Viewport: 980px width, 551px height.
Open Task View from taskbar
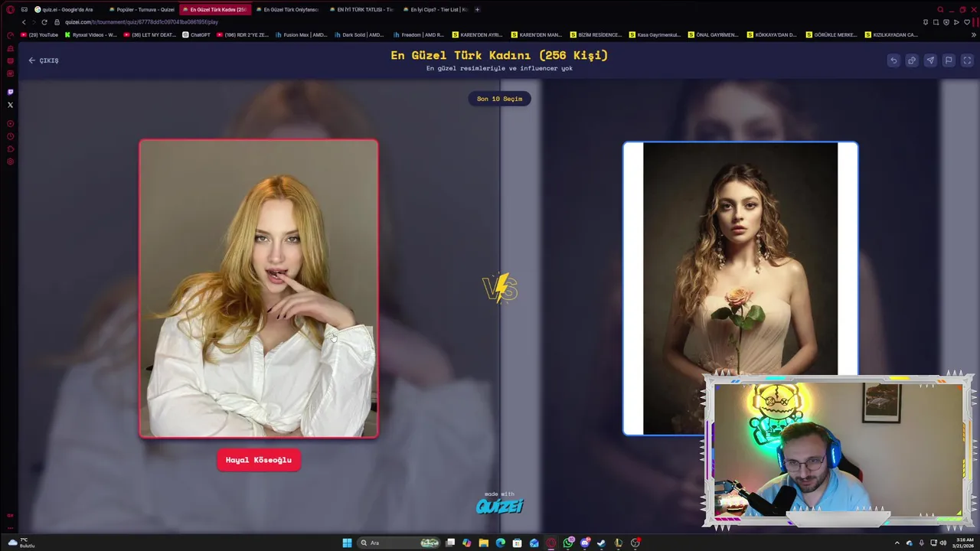pyautogui.click(x=450, y=543)
